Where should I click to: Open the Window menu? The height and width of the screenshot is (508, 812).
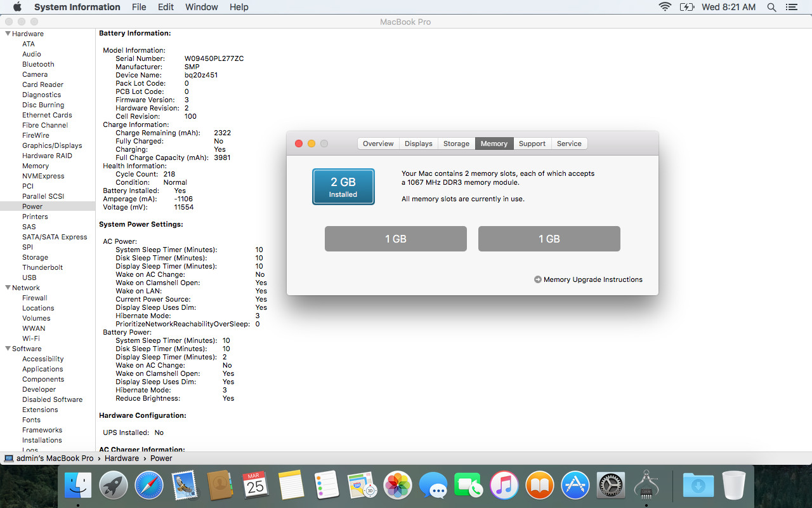click(x=201, y=7)
